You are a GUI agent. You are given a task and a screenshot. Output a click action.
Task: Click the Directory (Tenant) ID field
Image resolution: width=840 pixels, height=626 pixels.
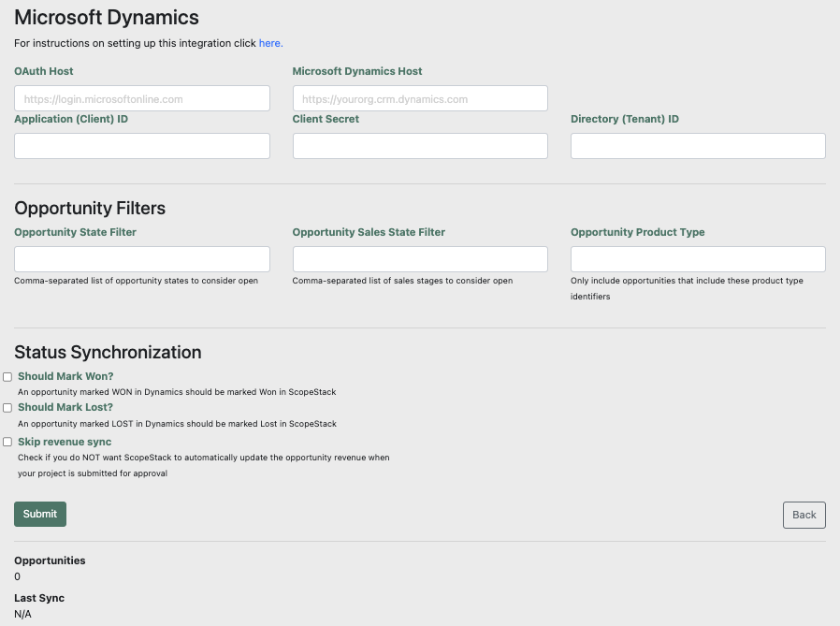click(x=697, y=145)
